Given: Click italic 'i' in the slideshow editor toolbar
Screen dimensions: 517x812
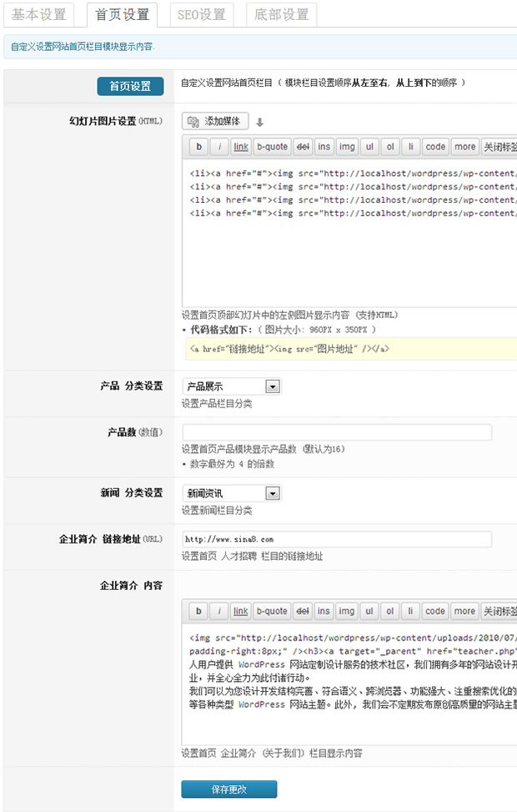Looking at the screenshot, I should [x=219, y=147].
